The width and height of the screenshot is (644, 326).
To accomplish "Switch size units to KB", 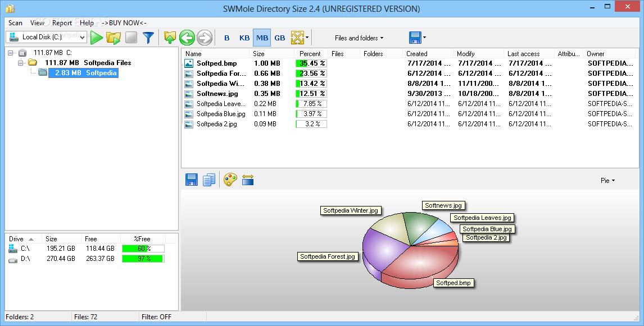I will click(x=244, y=38).
